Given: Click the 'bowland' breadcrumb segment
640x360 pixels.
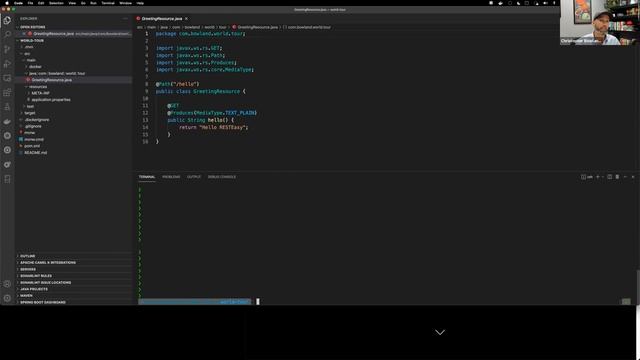Looking at the screenshot, I should (192, 27).
